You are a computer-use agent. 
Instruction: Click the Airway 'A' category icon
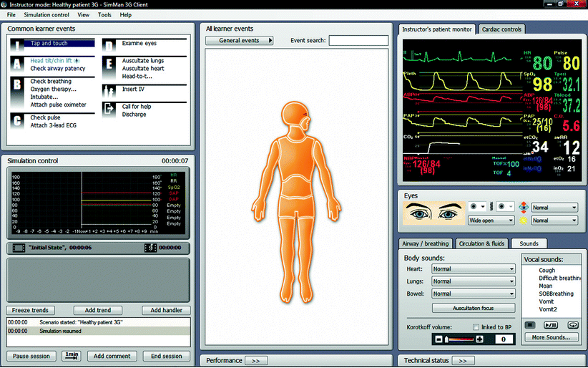click(17, 65)
